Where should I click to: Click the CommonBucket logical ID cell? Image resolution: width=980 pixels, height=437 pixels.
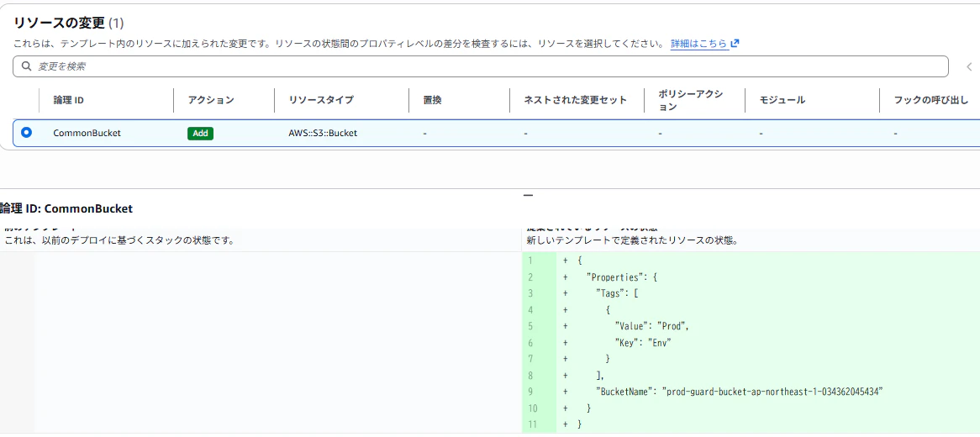(87, 133)
